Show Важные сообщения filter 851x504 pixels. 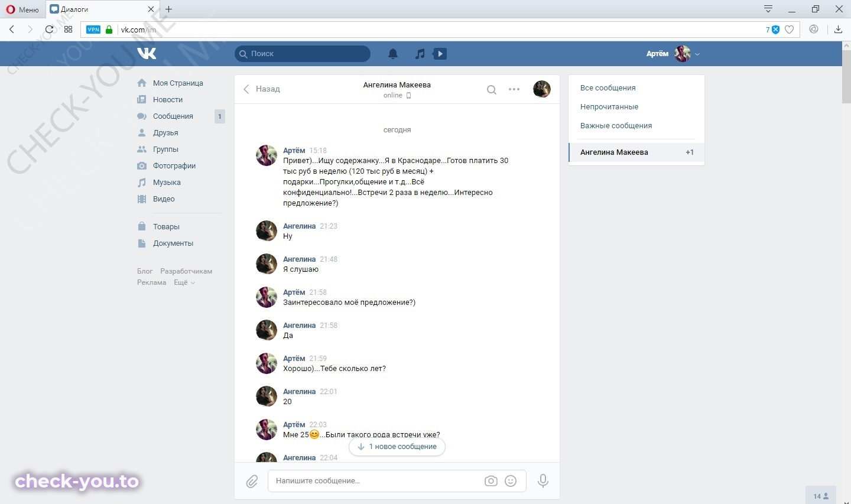coord(616,126)
